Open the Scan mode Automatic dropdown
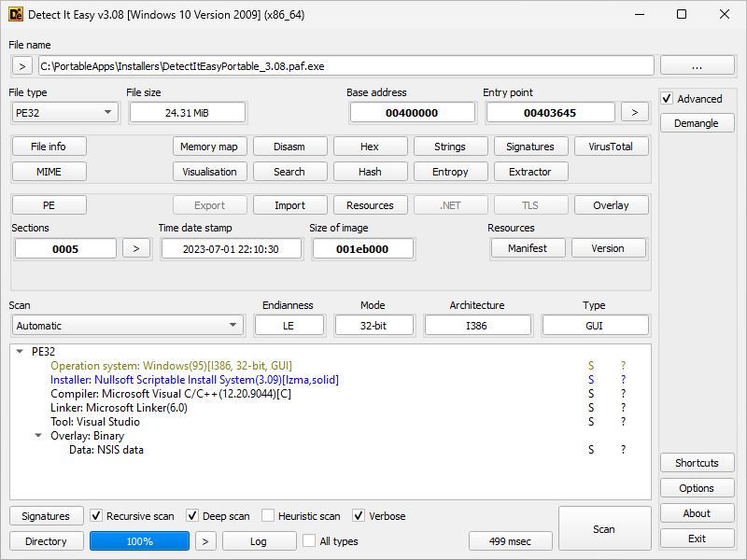The width and height of the screenshot is (747, 560). tap(127, 326)
